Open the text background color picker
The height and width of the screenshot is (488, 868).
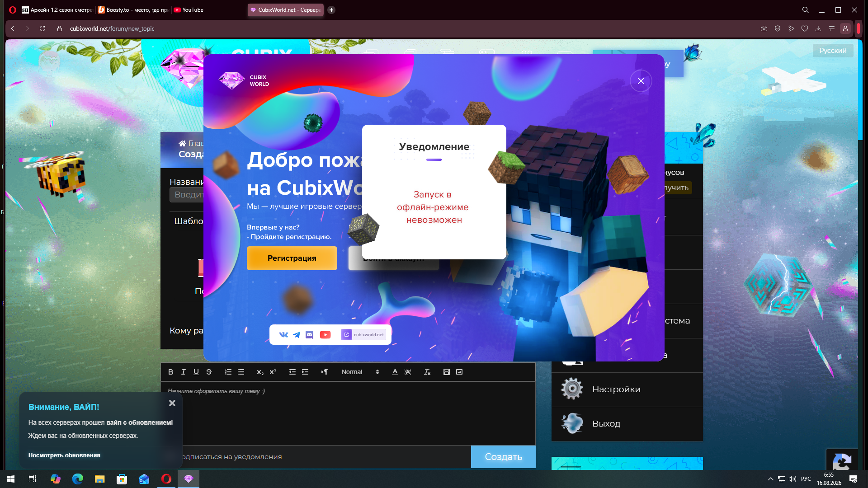click(x=407, y=372)
